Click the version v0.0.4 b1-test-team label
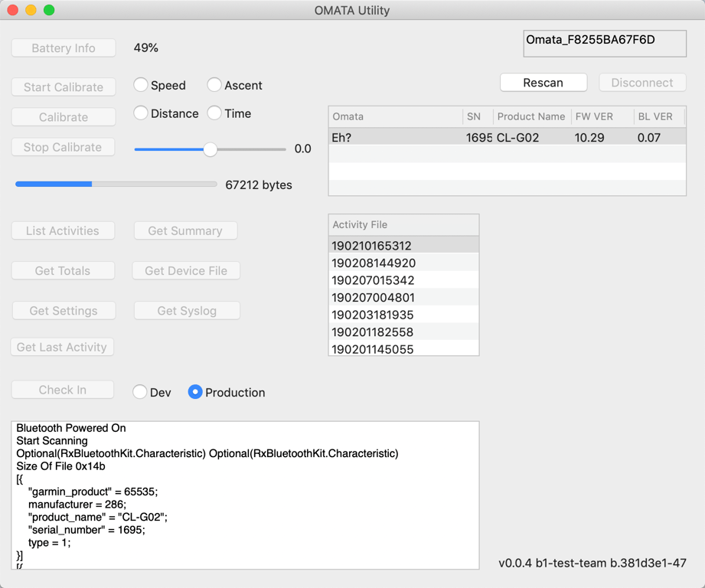 [x=592, y=563]
